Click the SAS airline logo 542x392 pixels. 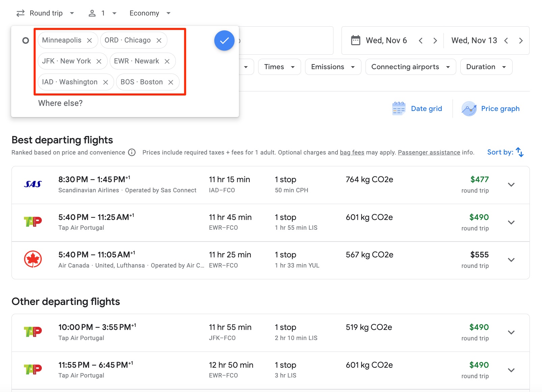point(32,185)
